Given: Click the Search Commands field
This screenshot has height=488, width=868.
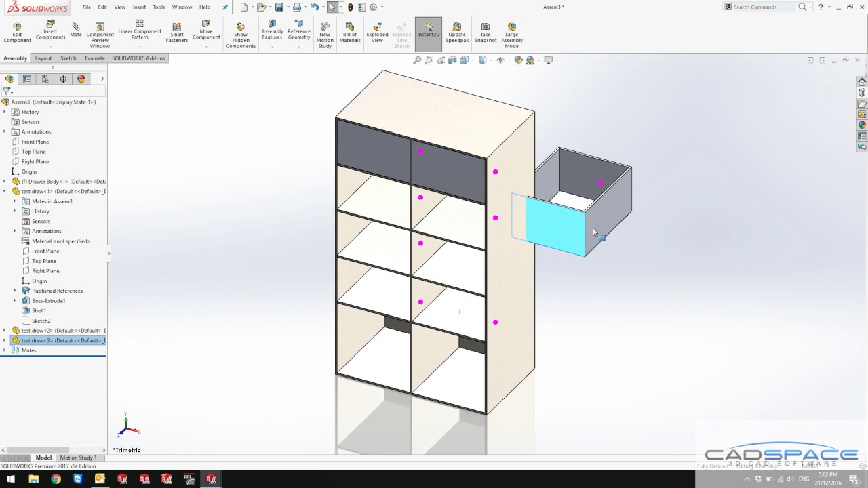Looking at the screenshot, I should (x=764, y=7).
